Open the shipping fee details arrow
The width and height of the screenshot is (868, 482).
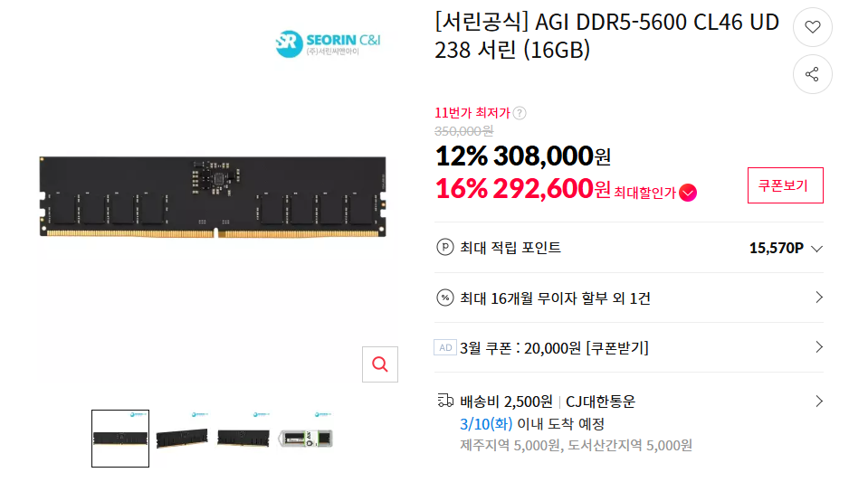(819, 402)
